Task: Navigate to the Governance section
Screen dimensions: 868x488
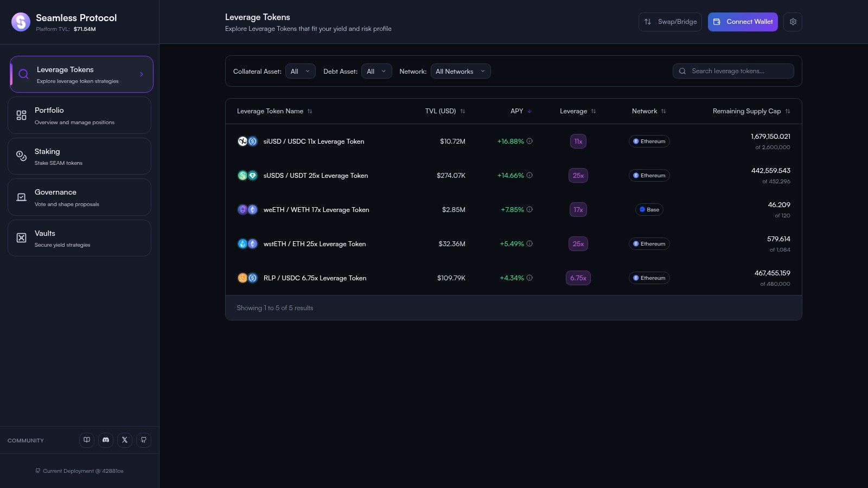Action: (x=79, y=197)
